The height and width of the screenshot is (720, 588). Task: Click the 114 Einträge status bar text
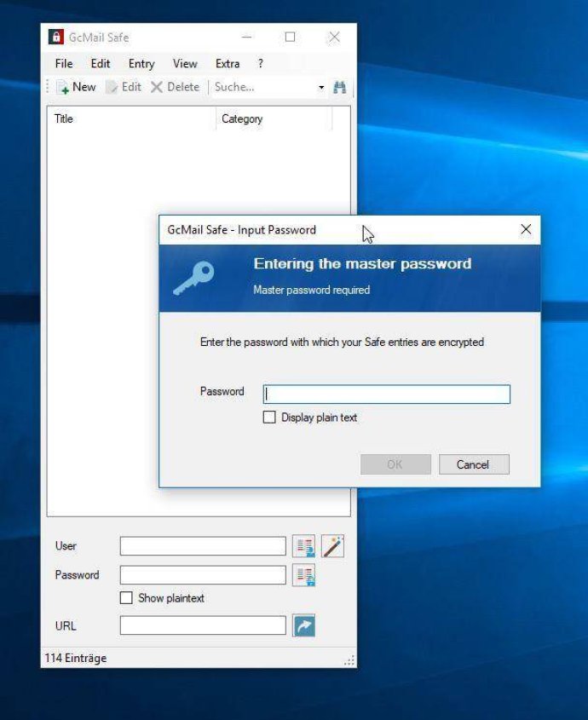tap(75, 658)
